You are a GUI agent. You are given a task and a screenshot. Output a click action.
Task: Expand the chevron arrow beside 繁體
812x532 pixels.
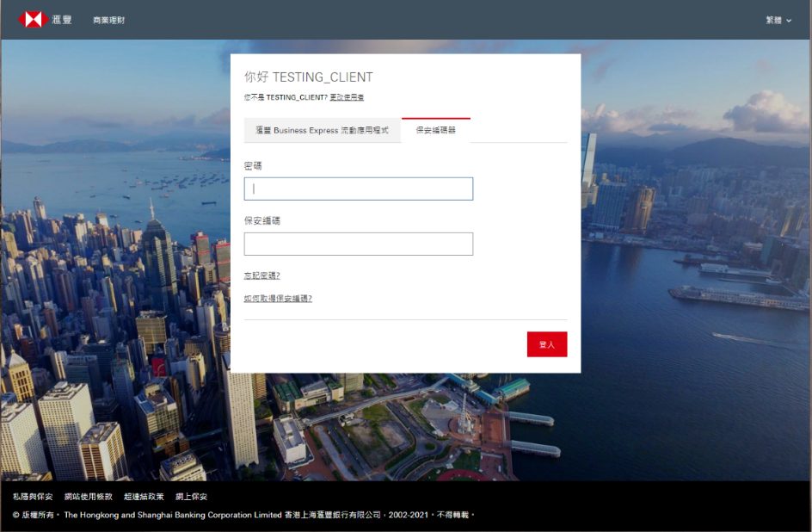click(x=790, y=21)
